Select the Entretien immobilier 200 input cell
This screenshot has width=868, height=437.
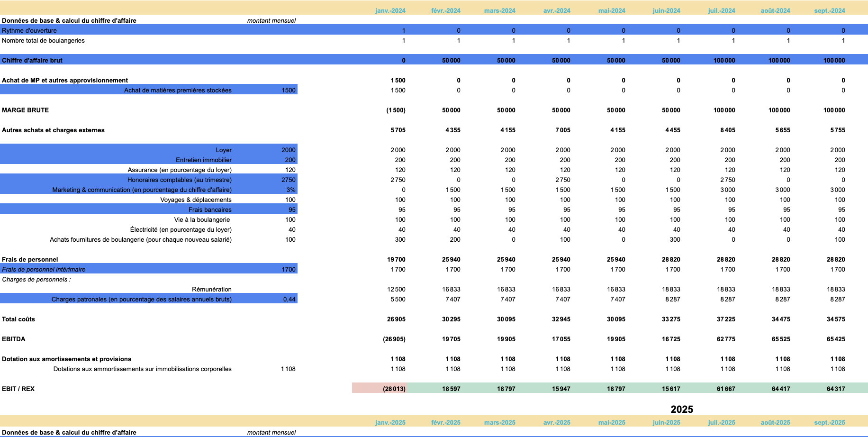click(x=290, y=160)
